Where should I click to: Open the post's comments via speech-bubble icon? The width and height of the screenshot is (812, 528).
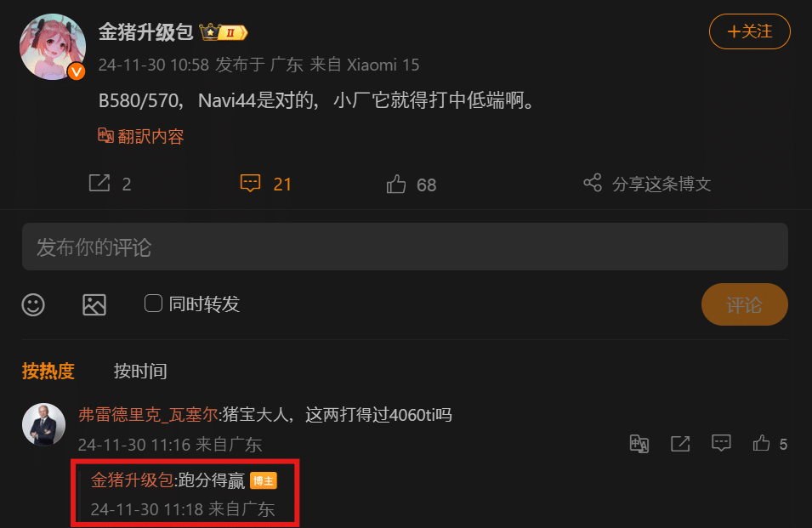250,184
